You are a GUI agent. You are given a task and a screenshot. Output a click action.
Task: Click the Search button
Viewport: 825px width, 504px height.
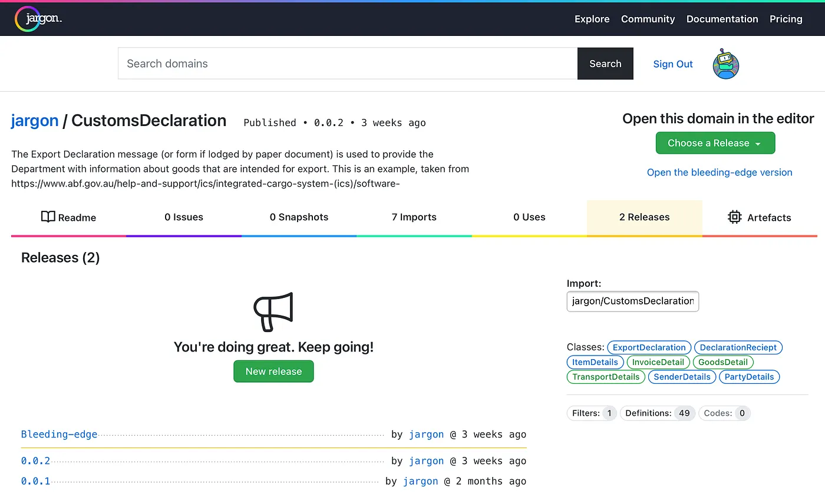click(605, 64)
